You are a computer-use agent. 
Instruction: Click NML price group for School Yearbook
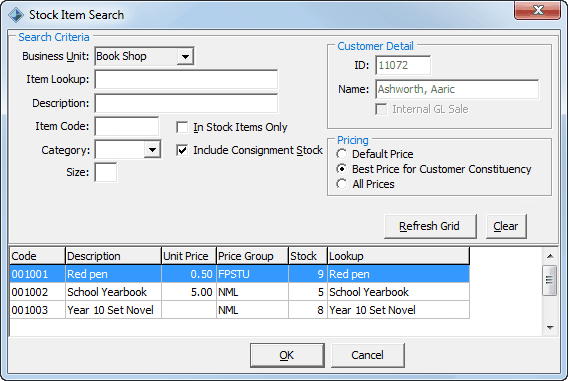point(253,292)
